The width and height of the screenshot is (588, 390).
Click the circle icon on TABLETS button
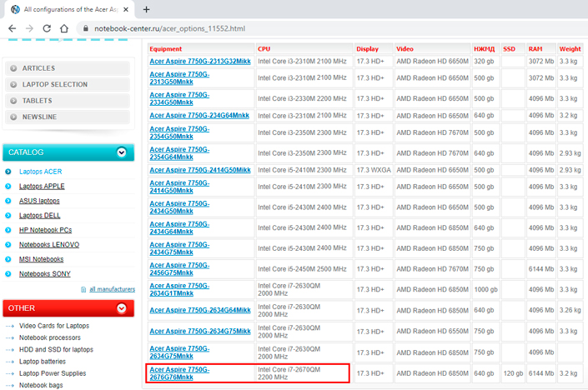(x=13, y=100)
